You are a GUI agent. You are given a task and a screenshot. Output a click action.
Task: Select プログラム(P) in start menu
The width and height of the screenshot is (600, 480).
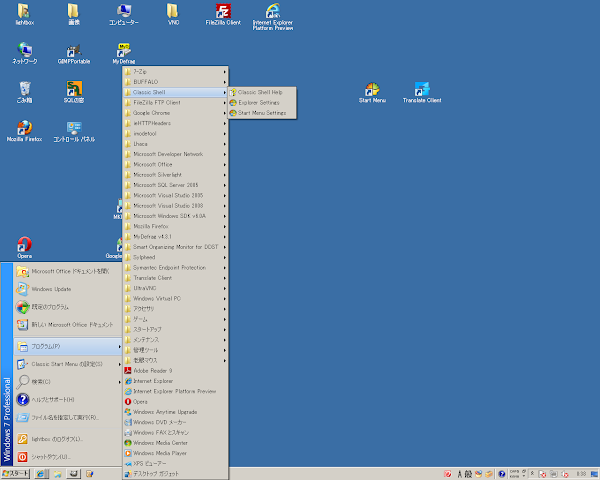tap(68, 346)
